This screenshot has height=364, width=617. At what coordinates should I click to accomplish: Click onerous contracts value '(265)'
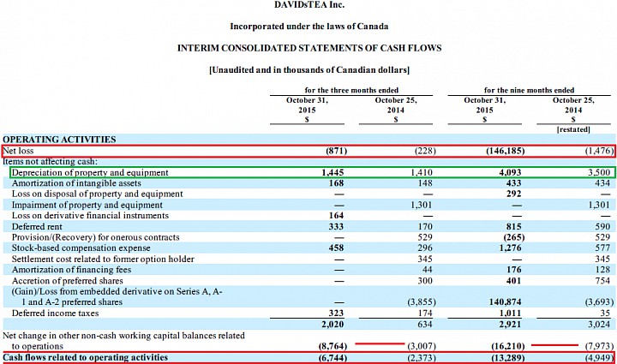tap(514, 237)
